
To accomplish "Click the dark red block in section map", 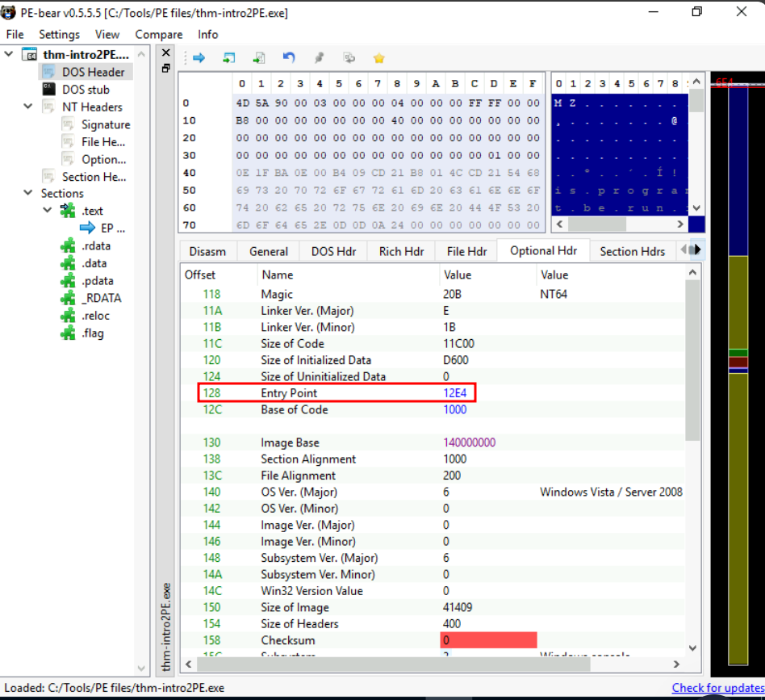I will point(738,362).
